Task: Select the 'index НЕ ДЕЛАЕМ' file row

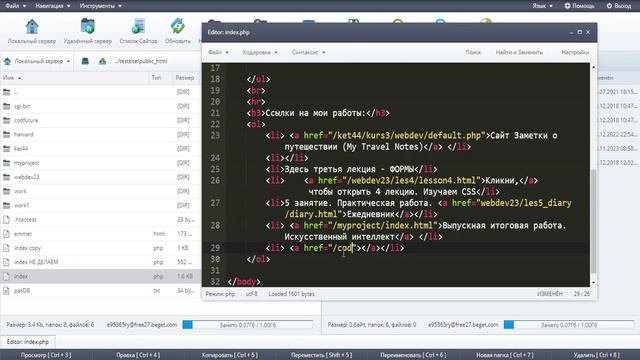Action: click(100, 262)
